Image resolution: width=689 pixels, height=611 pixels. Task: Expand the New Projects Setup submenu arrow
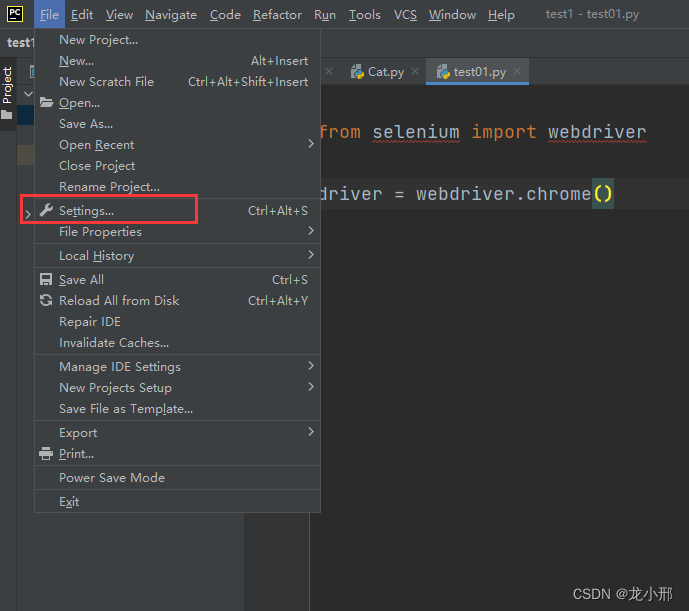(x=311, y=387)
